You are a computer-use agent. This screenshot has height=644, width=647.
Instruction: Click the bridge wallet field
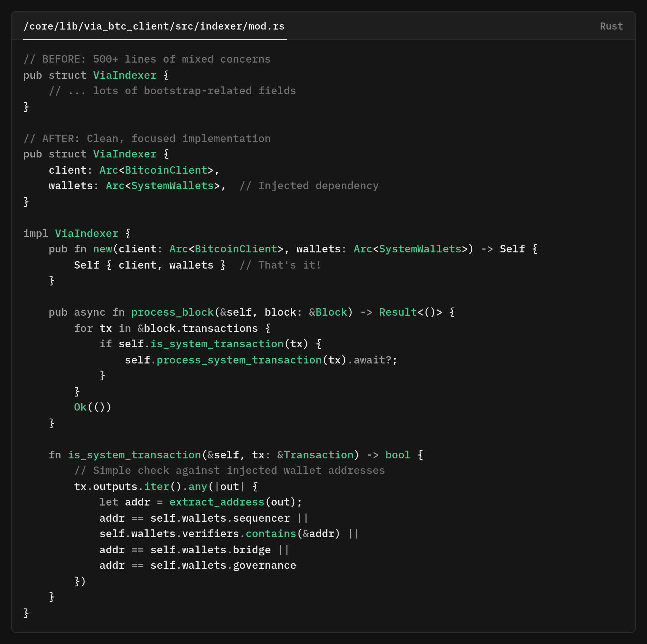(x=252, y=550)
